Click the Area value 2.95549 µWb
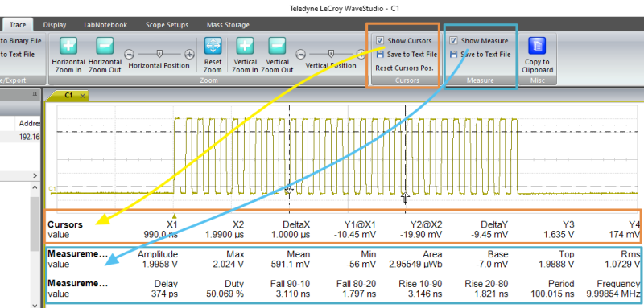The width and height of the screenshot is (644, 308). point(415,265)
